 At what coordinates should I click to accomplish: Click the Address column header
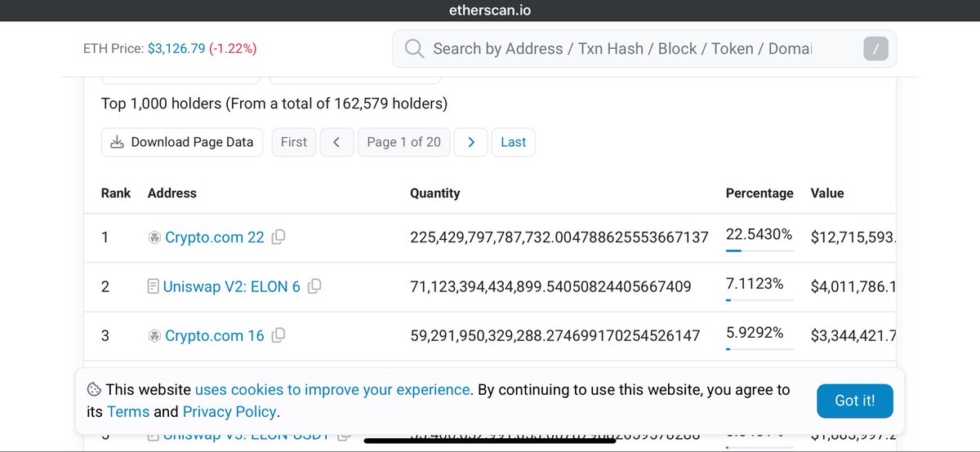tap(172, 193)
